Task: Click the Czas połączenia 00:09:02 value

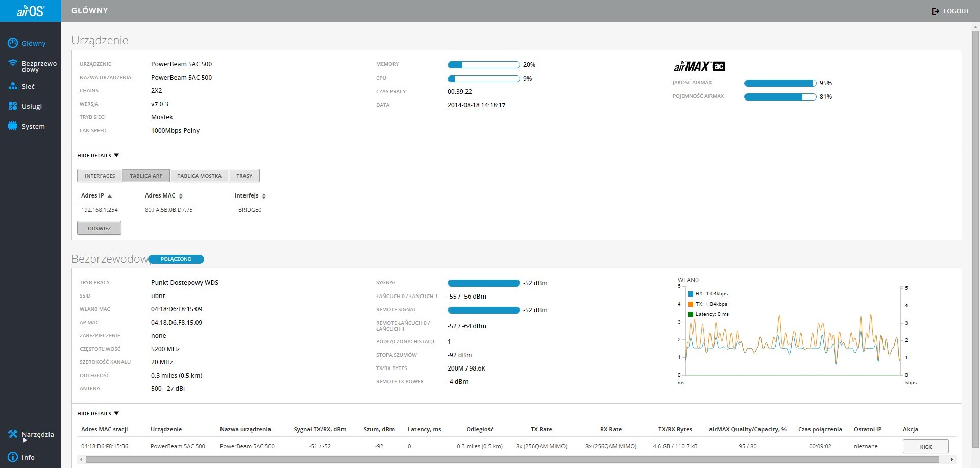Action: [820, 446]
